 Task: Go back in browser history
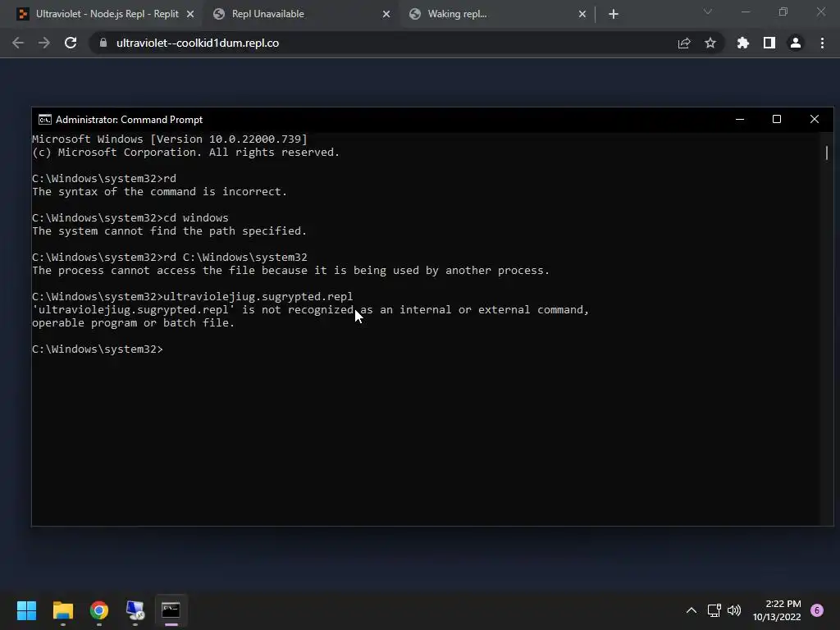18,43
